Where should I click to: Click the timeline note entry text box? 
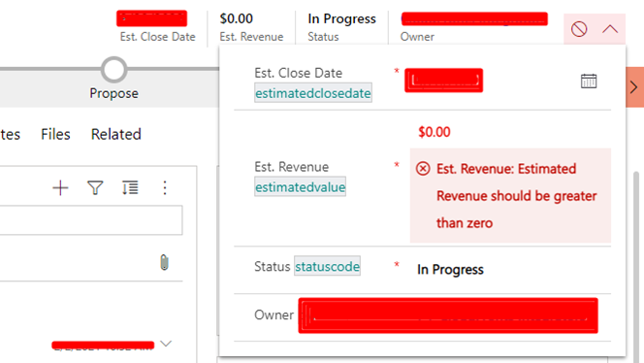click(91, 220)
